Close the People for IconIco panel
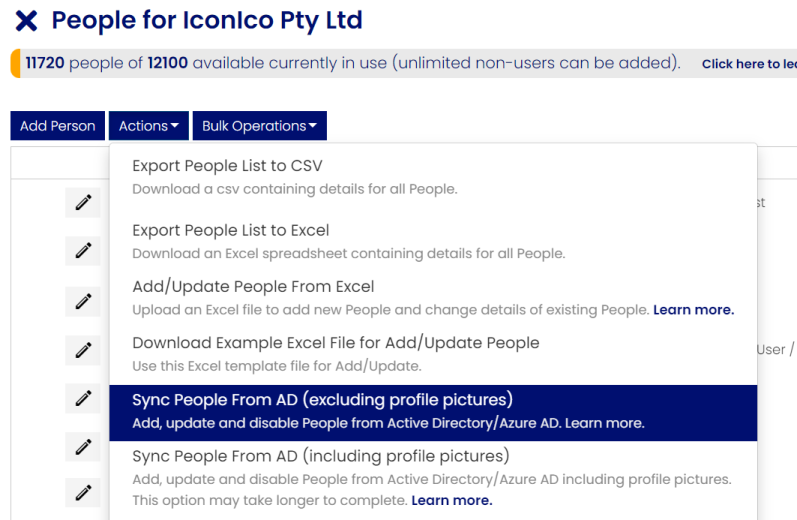 click(x=26, y=21)
